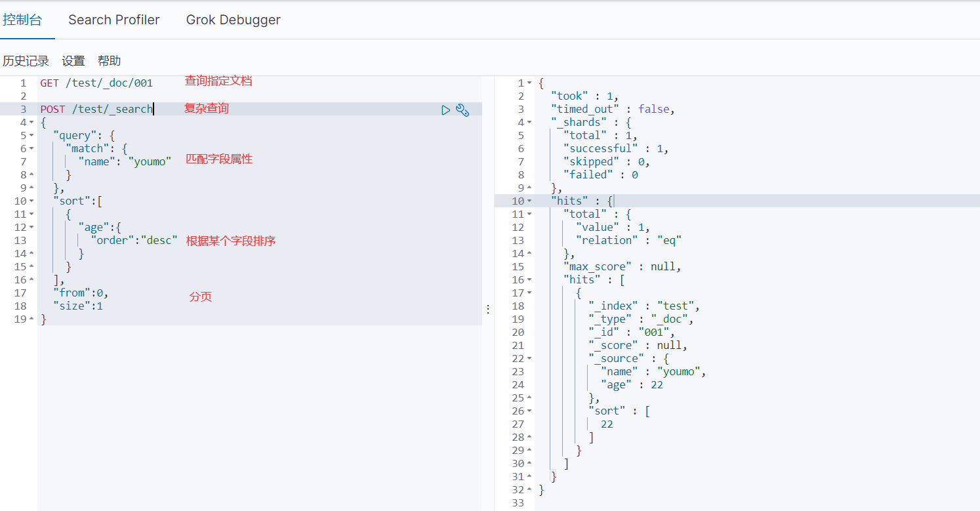Click the "order":"desc" line in editor
Screen dimensions: 980x511
[134, 241]
